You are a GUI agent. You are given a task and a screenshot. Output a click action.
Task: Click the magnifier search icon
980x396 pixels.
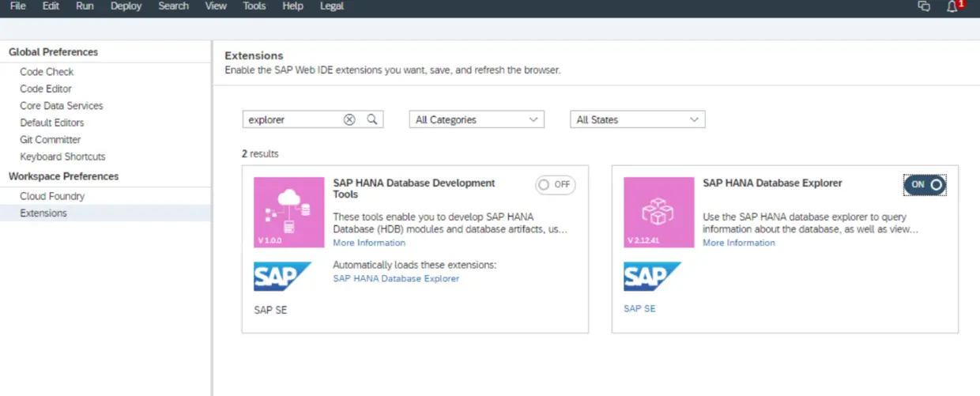(372, 119)
